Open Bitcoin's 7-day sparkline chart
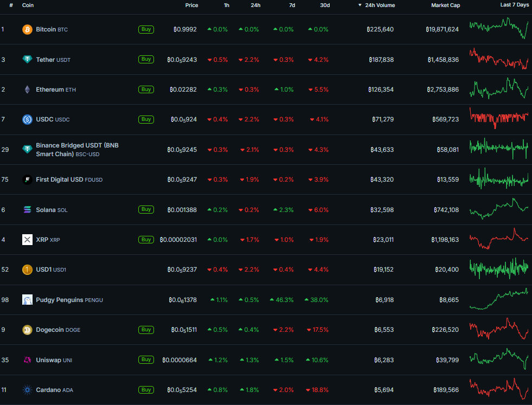 [x=499, y=29]
